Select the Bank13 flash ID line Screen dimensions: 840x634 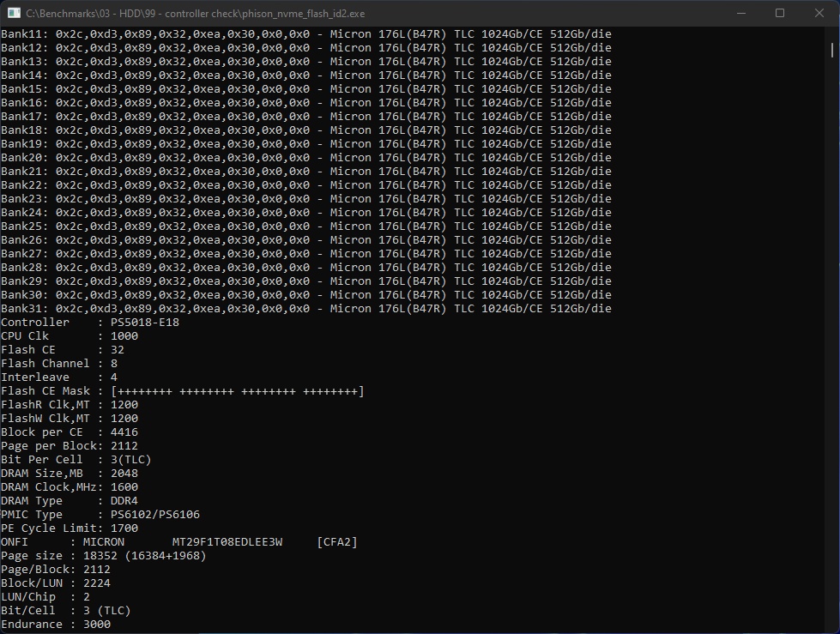306,62
